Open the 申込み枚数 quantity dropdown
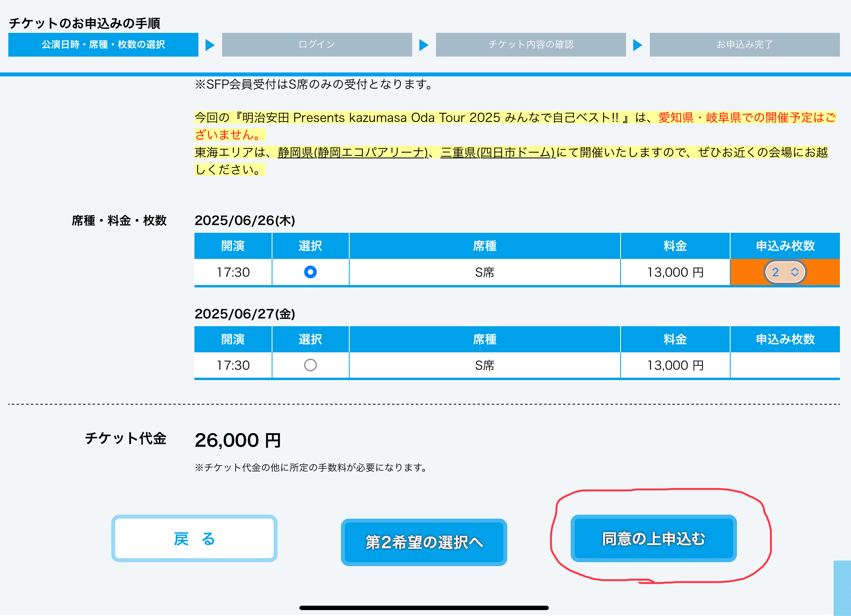This screenshot has width=851, height=616. (x=781, y=272)
